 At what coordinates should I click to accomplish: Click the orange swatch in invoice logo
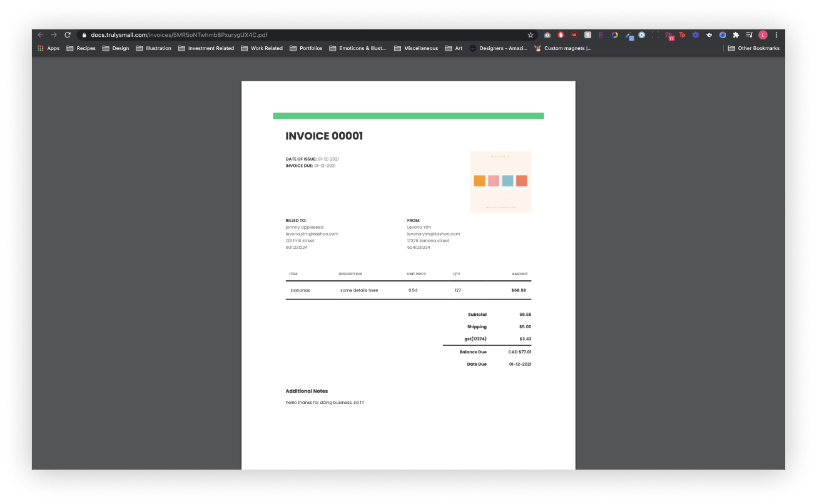[x=479, y=181]
